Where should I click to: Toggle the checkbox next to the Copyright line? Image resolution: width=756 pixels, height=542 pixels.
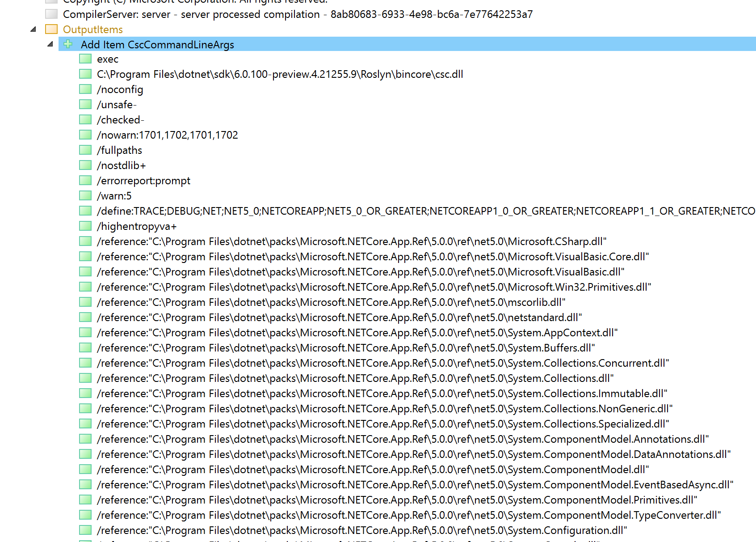click(x=51, y=1)
